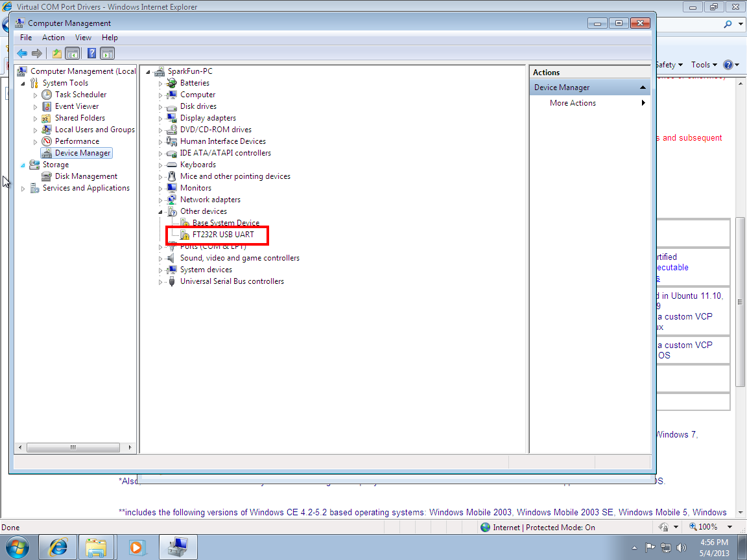Click the Up one level folder icon
747x560 pixels.
pyautogui.click(x=57, y=53)
